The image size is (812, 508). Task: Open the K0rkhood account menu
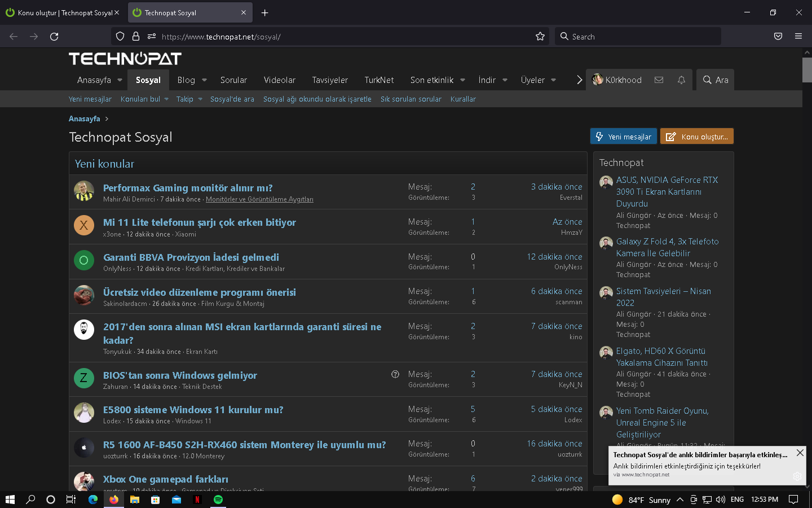tap(617, 80)
